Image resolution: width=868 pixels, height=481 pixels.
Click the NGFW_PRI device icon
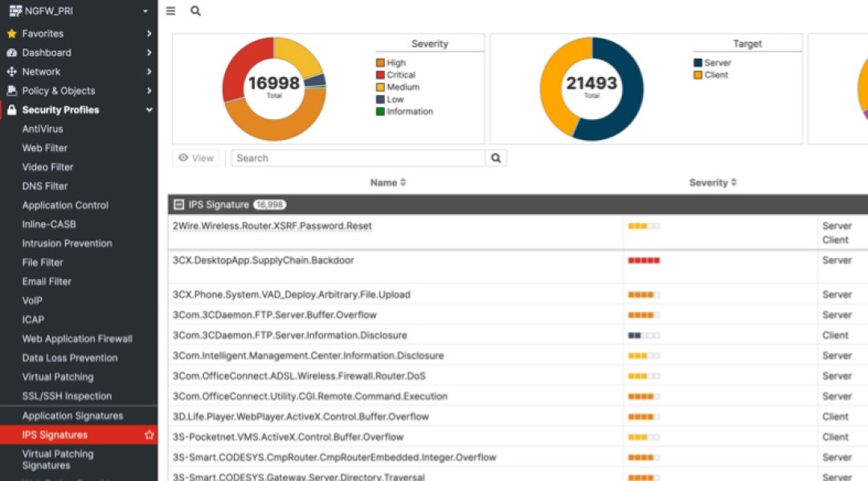pos(15,10)
